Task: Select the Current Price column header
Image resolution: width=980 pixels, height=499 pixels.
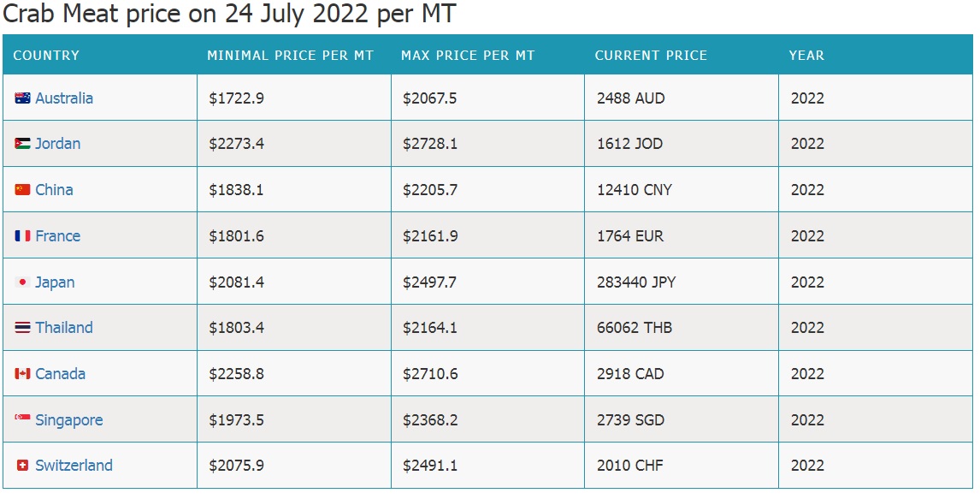Action: pyautogui.click(x=651, y=56)
